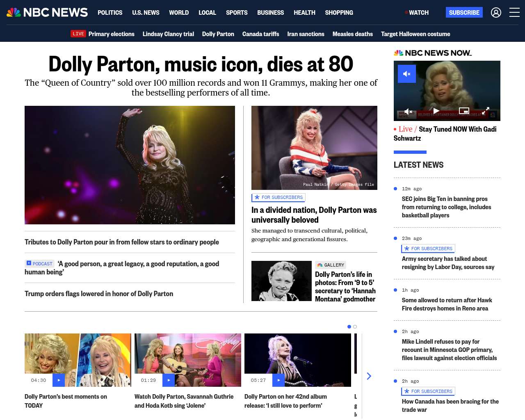This screenshot has width=525, height=420.
Task: Select the Local nav item
Action: click(x=207, y=13)
